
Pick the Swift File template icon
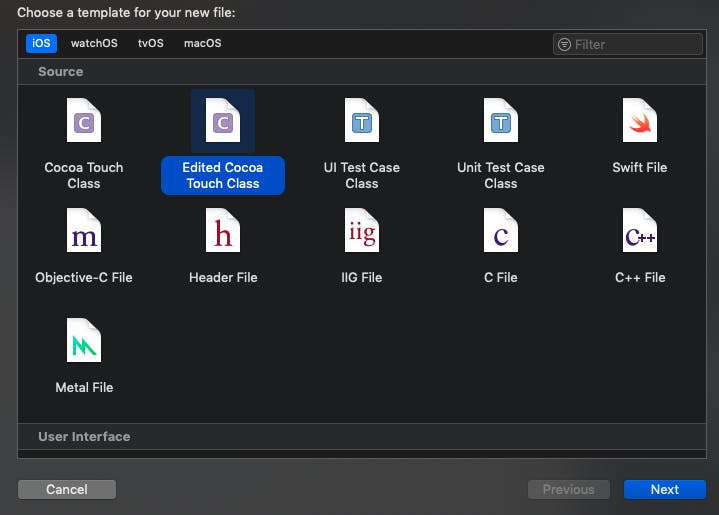[640, 120]
